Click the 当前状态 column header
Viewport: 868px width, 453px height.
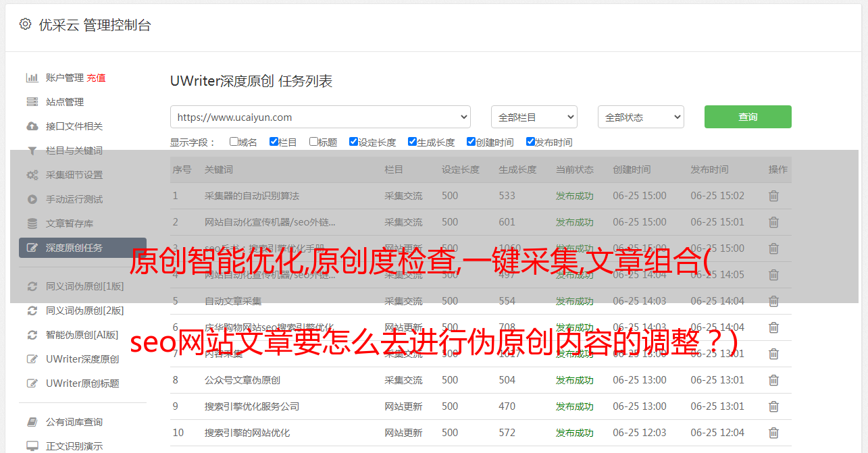(x=575, y=169)
